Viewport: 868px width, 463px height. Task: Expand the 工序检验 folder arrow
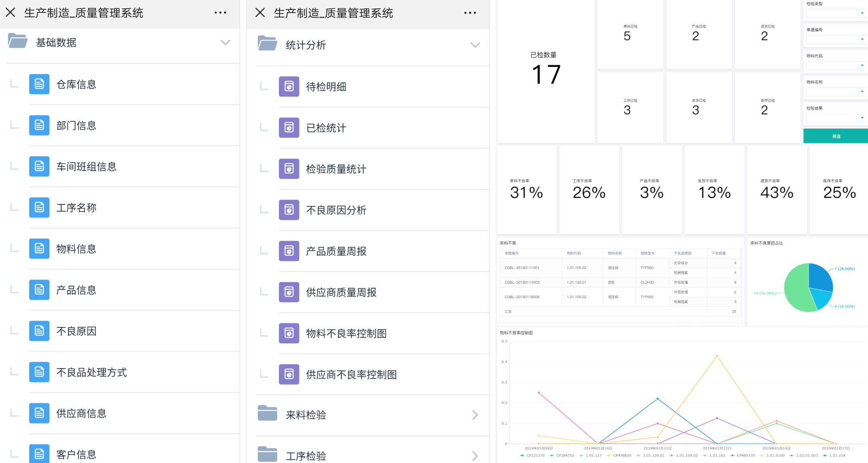pyautogui.click(x=475, y=456)
